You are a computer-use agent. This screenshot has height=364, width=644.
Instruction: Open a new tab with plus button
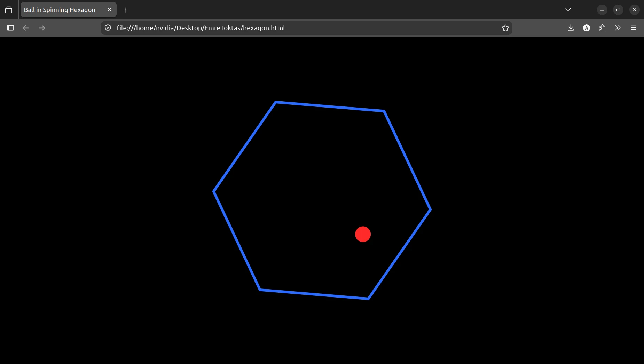(126, 10)
